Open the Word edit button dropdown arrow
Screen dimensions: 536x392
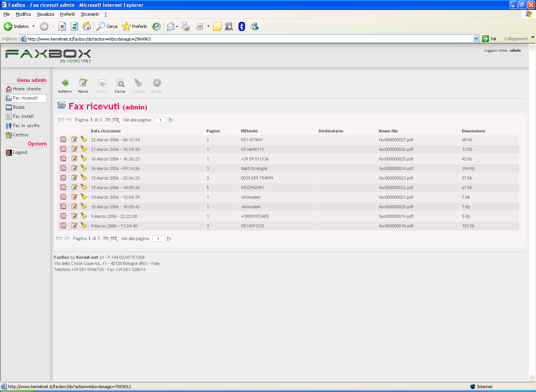[208, 26]
